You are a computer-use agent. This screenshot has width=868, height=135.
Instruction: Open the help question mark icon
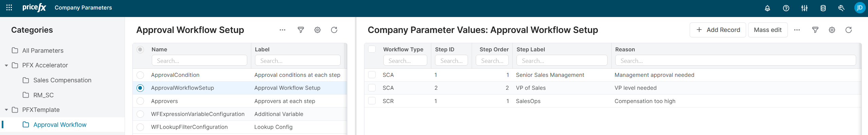pos(786,8)
